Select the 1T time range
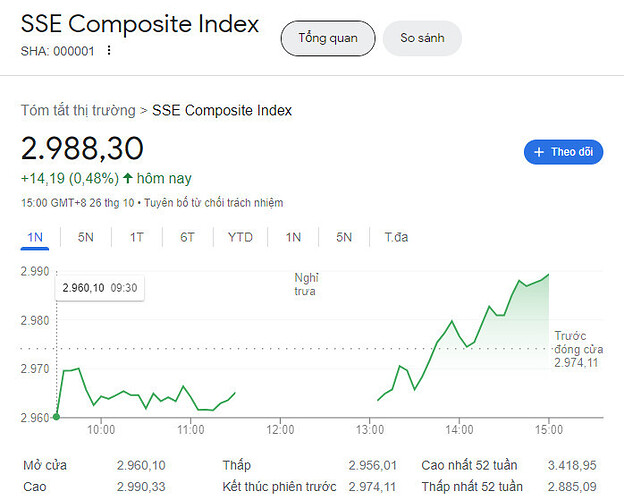Image resolution: width=624 pixels, height=500 pixels. (x=137, y=237)
